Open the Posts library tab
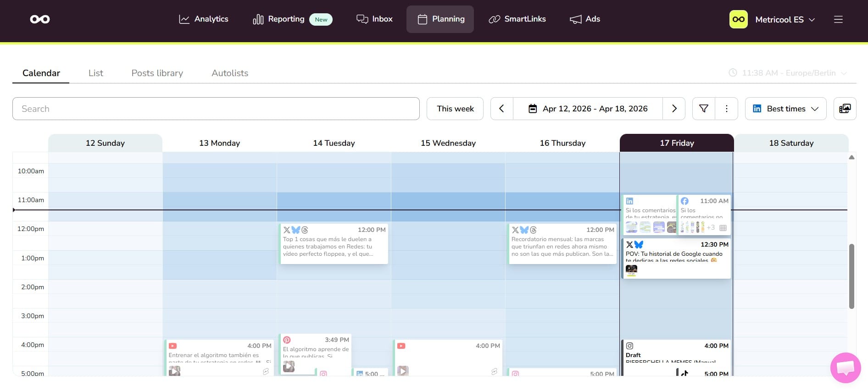Viewport: 868px width, 391px height. [157, 73]
